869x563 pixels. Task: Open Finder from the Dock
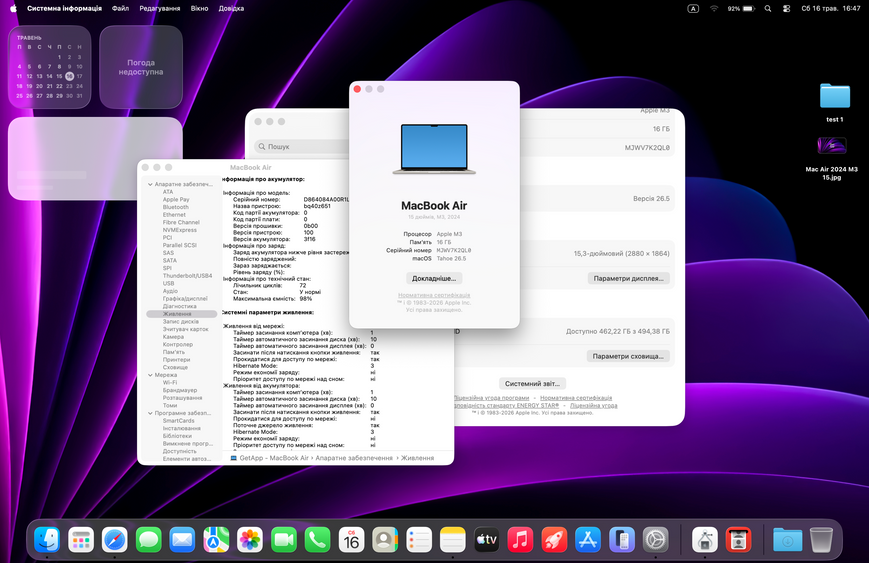47,539
